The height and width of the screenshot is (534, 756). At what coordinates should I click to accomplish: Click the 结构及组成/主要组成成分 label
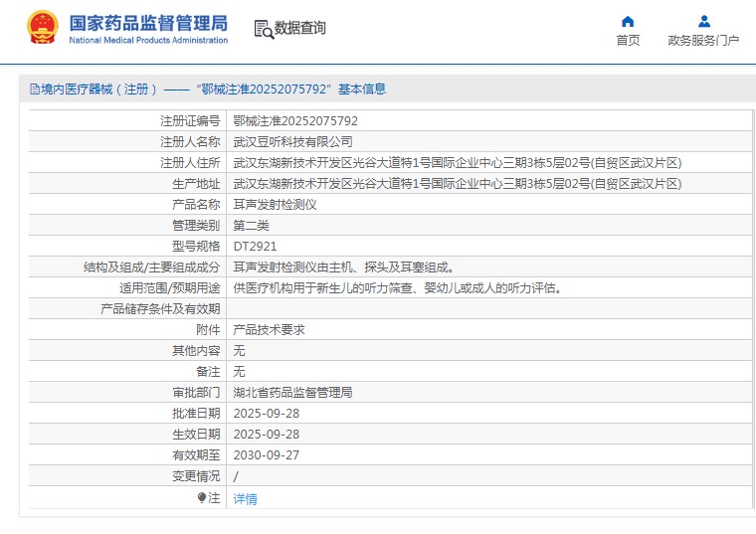152,267
